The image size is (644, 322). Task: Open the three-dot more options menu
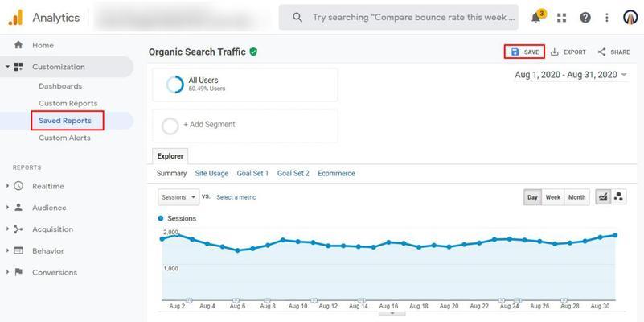607,18
